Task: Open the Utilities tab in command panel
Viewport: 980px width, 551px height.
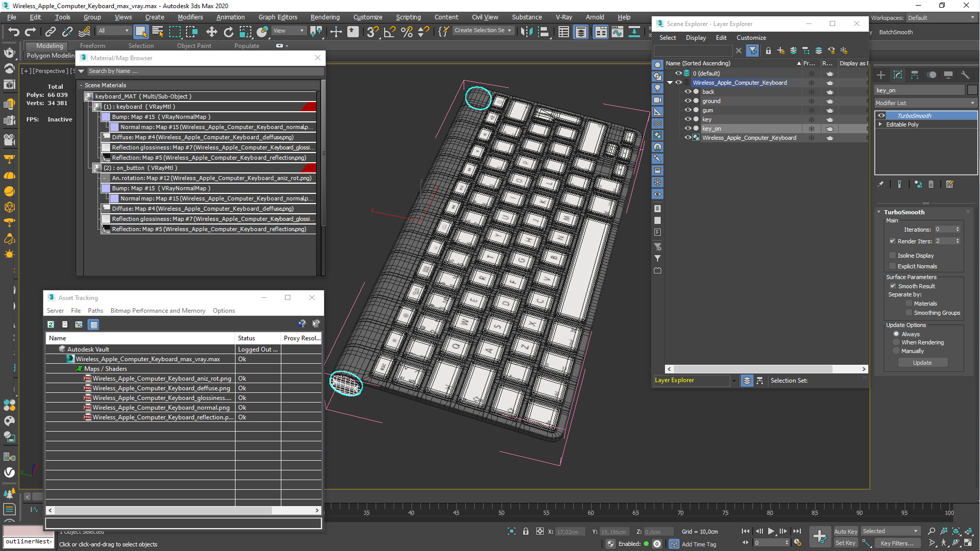Action: [x=965, y=75]
